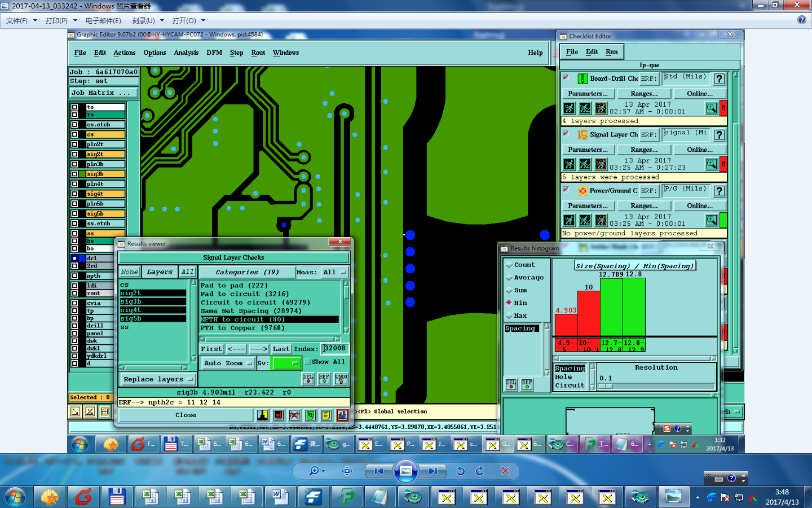
Task: Toggle Signal Layer check checkbox
Action: point(566,133)
